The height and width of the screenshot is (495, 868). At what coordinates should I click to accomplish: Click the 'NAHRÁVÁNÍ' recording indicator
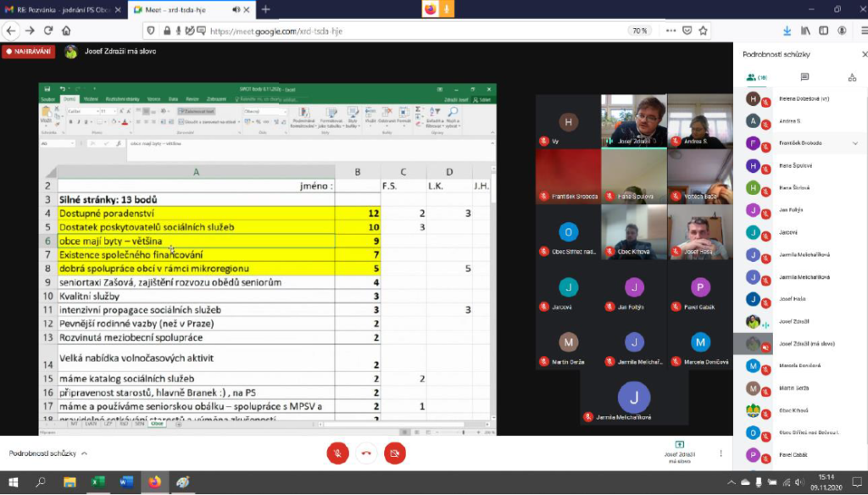point(29,52)
